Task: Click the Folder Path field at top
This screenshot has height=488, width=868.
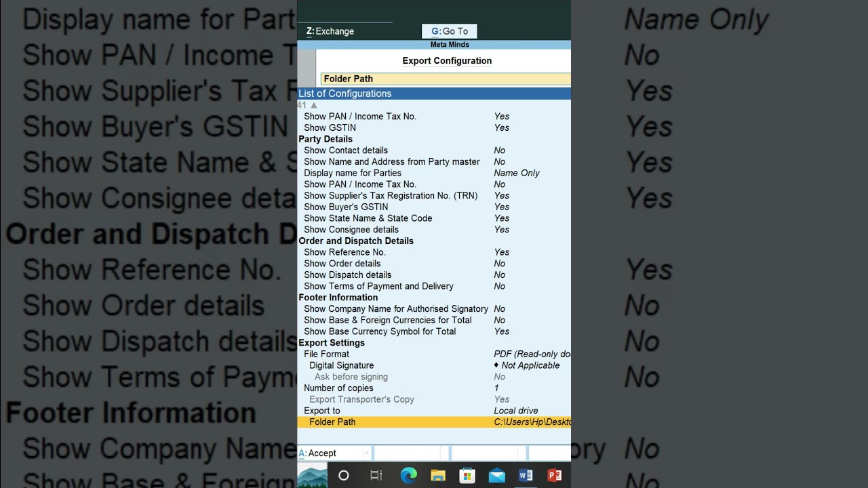Action: coord(446,79)
